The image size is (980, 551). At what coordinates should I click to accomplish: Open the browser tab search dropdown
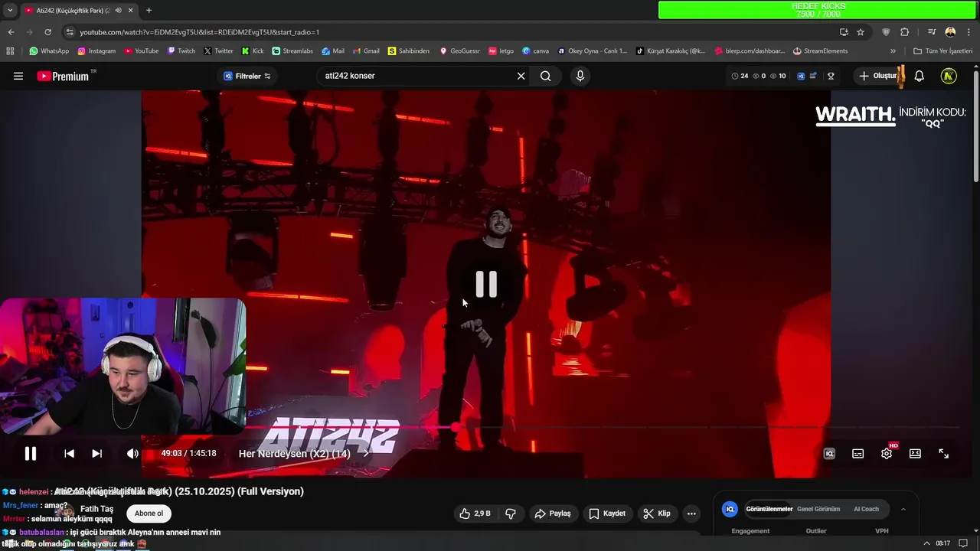(x=10, y=11)
